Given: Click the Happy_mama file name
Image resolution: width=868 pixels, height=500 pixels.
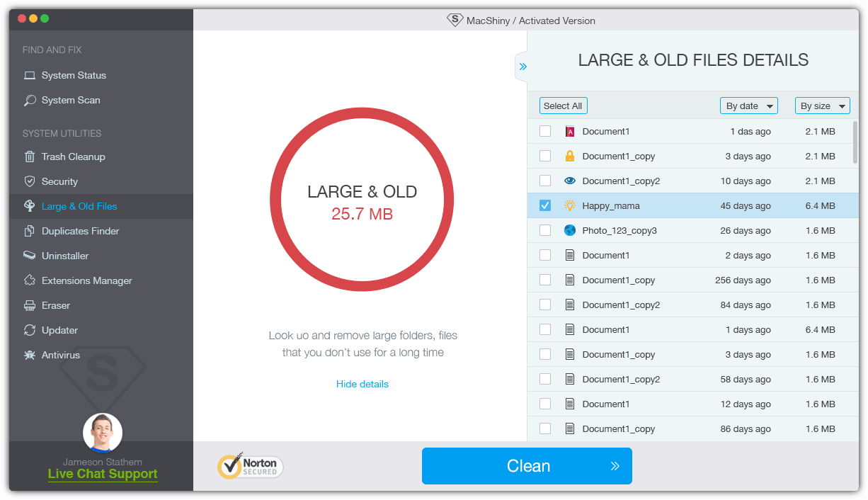Looking at the screenshot, I should [611, 205].
